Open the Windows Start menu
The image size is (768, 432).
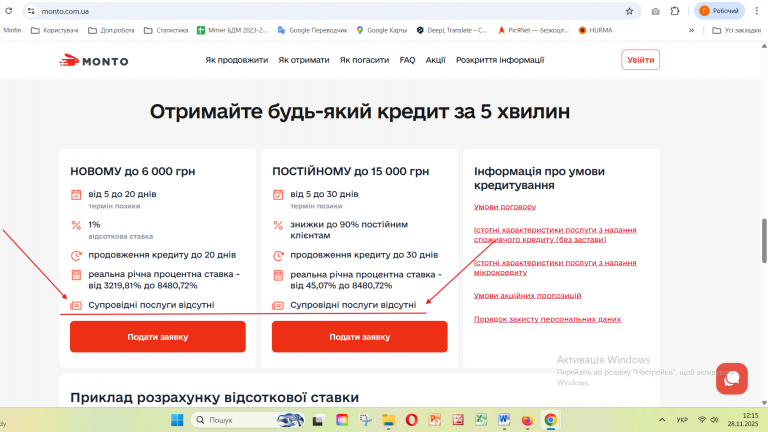[x=177, y=420]
